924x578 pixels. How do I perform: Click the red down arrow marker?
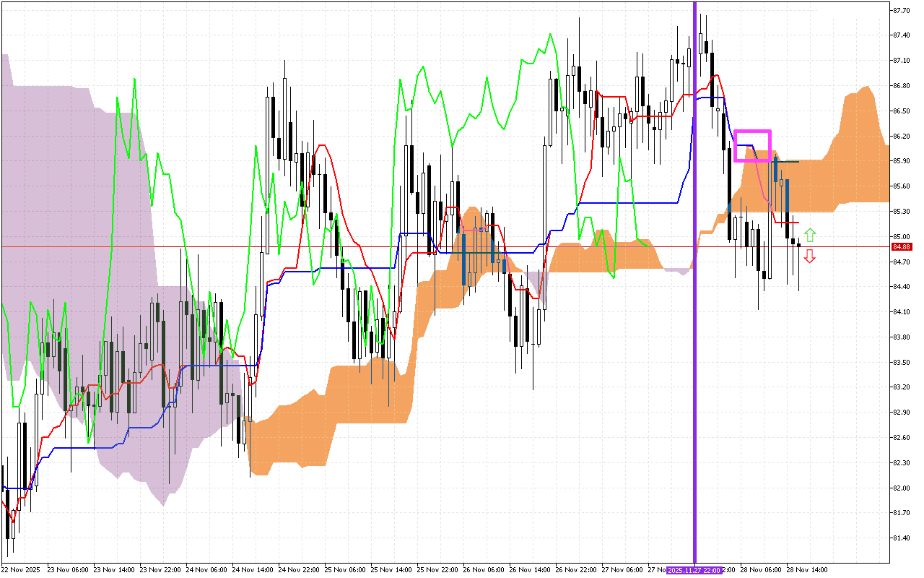coord(810,256)
